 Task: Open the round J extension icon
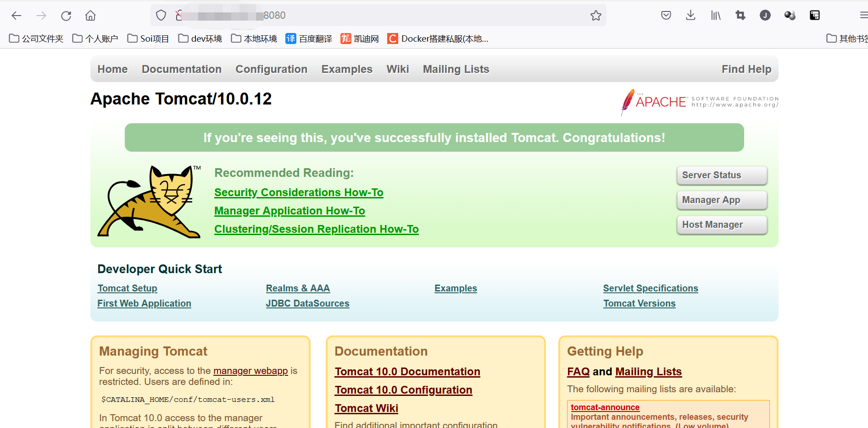[x=765, y=16]
